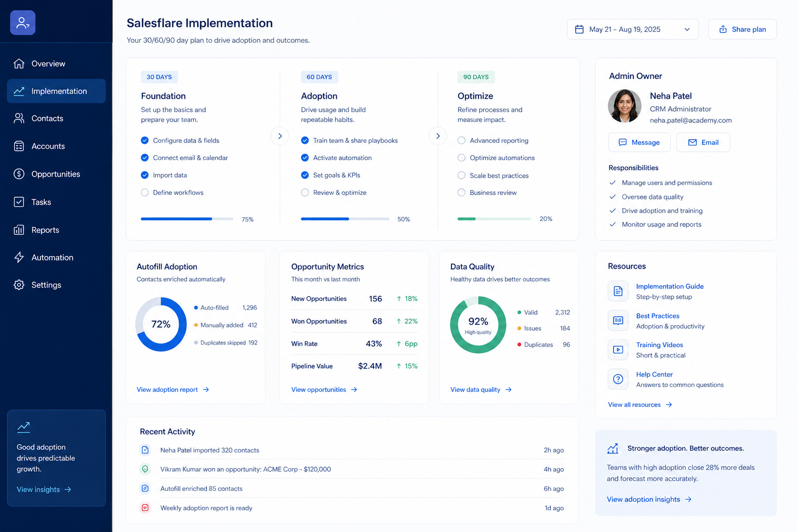Screen dimensions: 798x532
Task: Uncheck Connect email & calendar
Action: (145, 157)
